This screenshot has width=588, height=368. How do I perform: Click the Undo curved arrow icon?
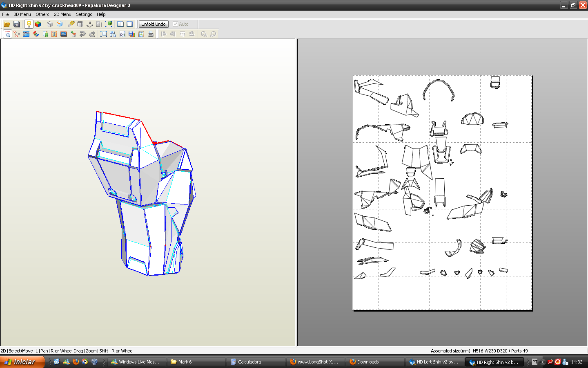[82, 34]
